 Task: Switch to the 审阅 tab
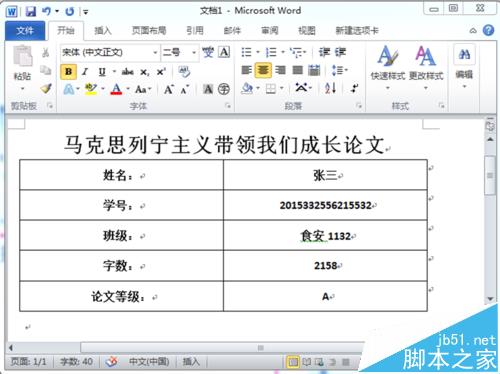(270, 31)
